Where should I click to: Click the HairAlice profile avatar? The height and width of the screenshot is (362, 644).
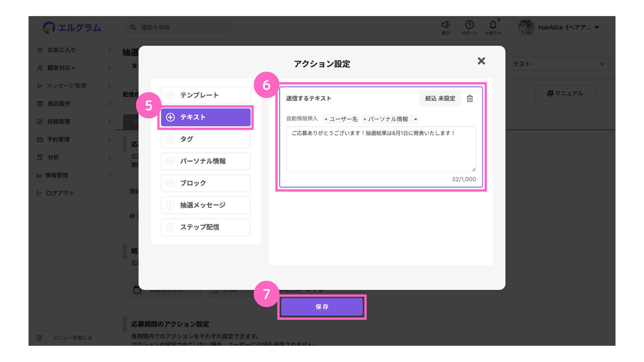pyautogui.click(x=526, y=27)
